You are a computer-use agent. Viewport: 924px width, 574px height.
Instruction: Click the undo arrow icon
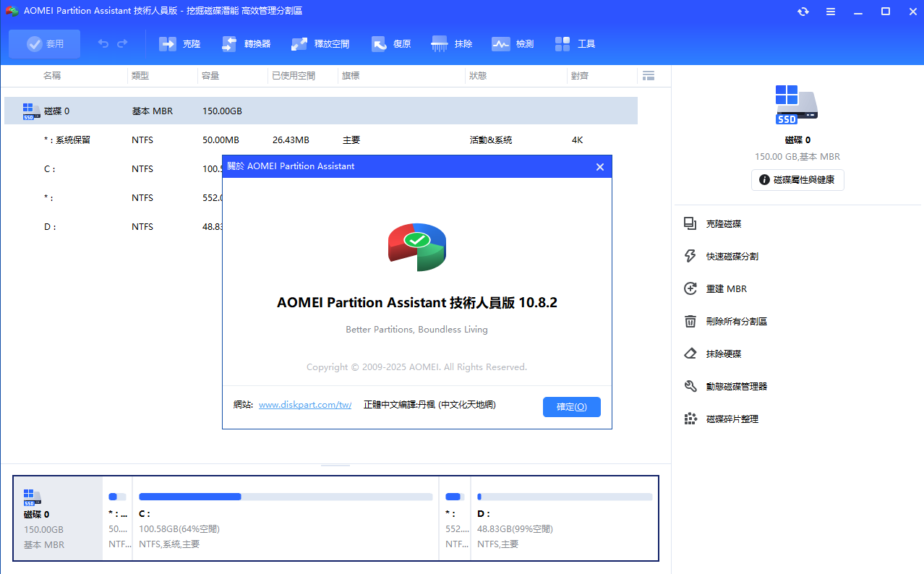(x=103, y=44)
